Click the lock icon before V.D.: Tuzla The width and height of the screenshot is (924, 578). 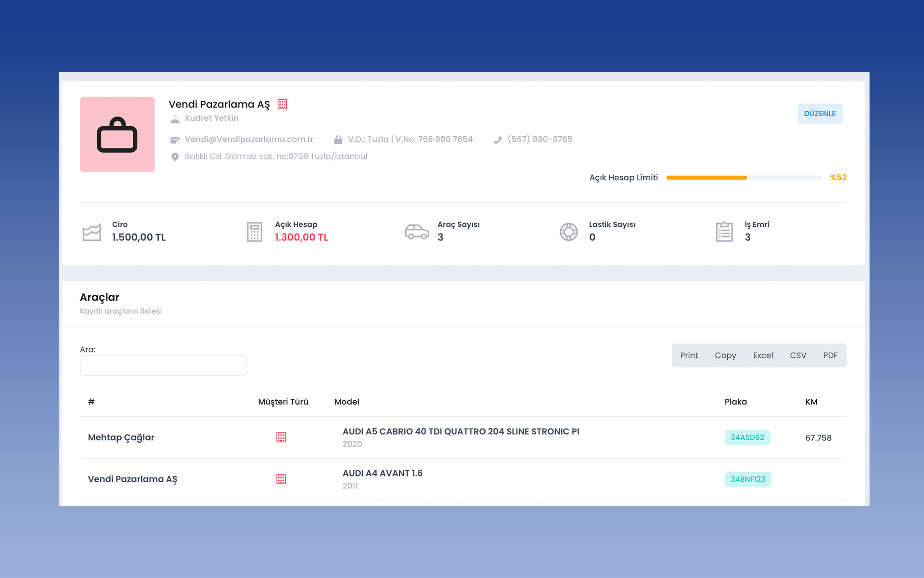coord(338,140)
